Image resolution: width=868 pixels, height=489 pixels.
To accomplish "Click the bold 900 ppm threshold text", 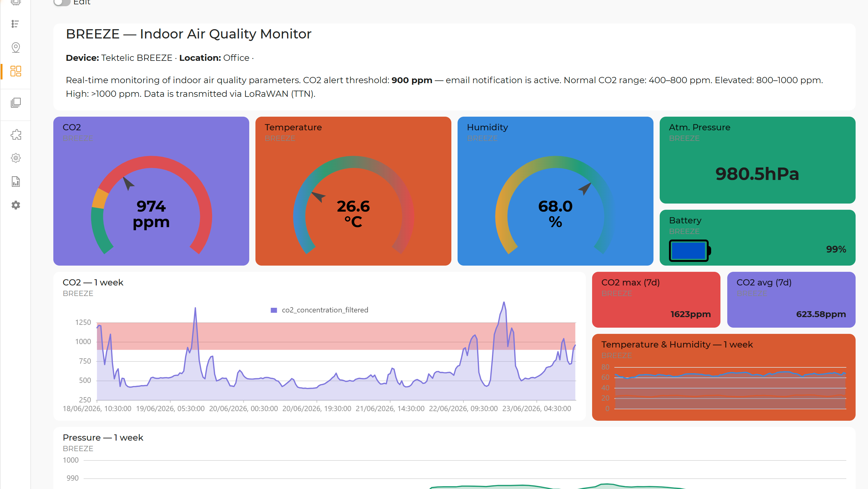I will pyautogui.click(x=412, y=80).
